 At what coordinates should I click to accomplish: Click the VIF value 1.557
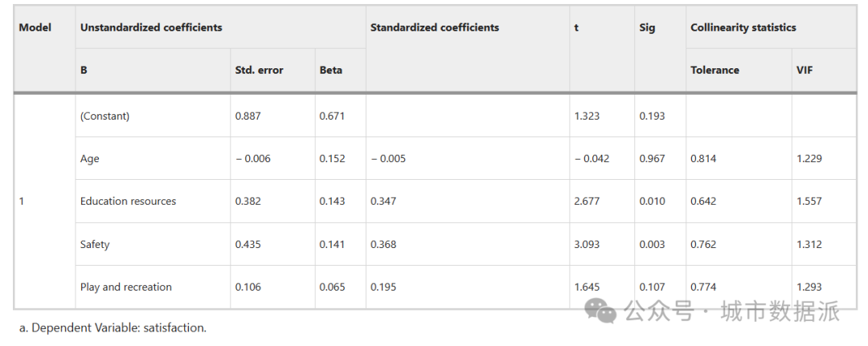tap(809, 201)
